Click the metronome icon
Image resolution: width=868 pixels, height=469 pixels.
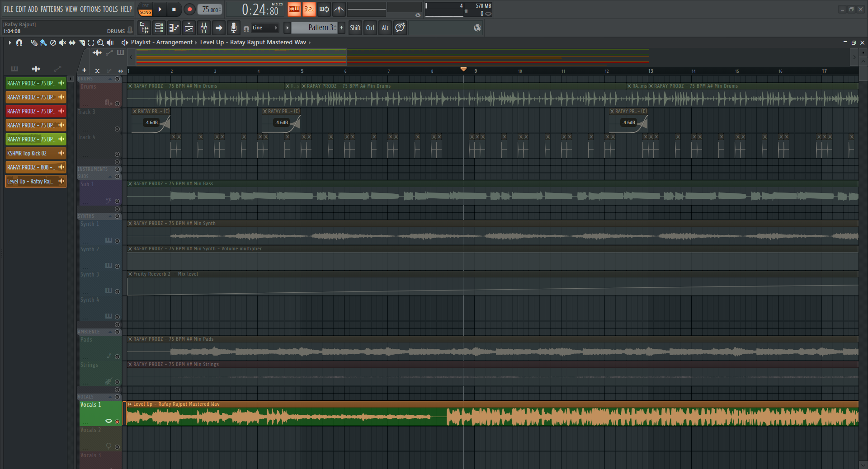339,9
